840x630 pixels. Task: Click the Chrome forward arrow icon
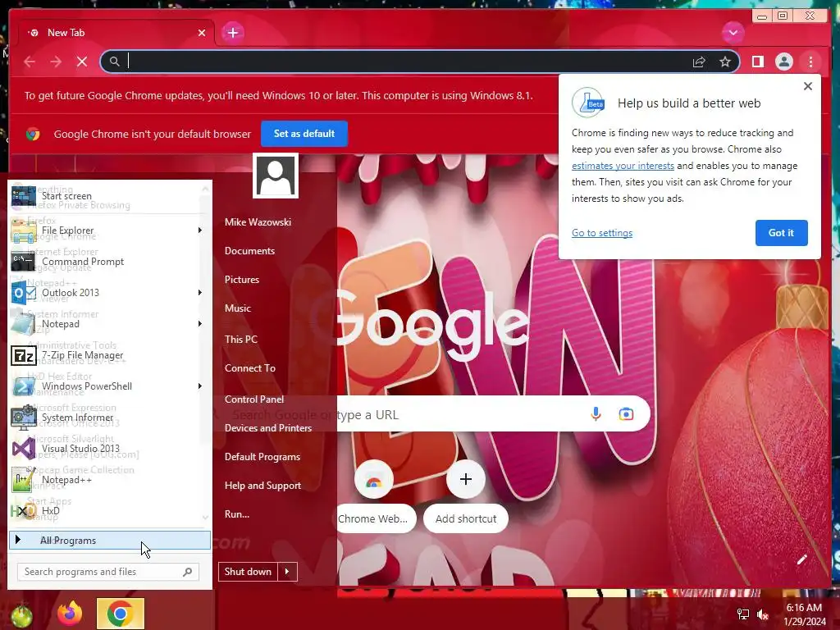coord(56,62)
